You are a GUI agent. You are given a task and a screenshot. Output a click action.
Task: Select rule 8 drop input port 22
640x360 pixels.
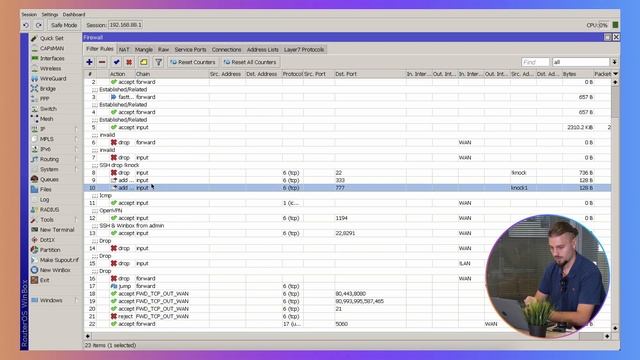(347, 173)
